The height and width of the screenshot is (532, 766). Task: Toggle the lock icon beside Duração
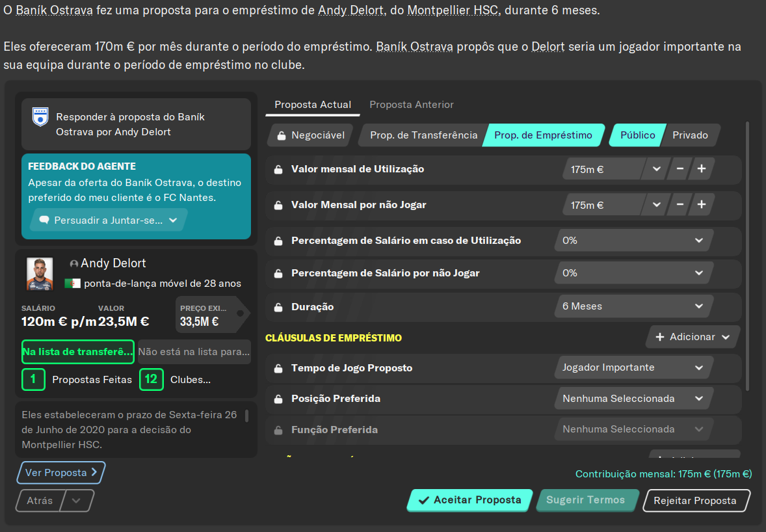coord(278,307)
